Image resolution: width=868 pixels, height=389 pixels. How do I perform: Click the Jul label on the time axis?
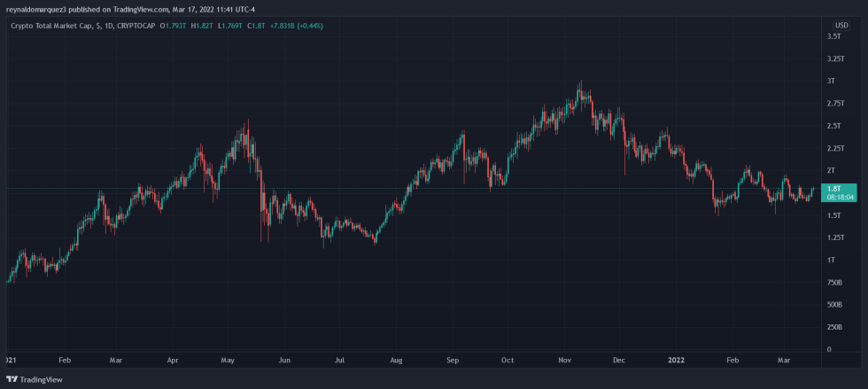coord(339,362)
